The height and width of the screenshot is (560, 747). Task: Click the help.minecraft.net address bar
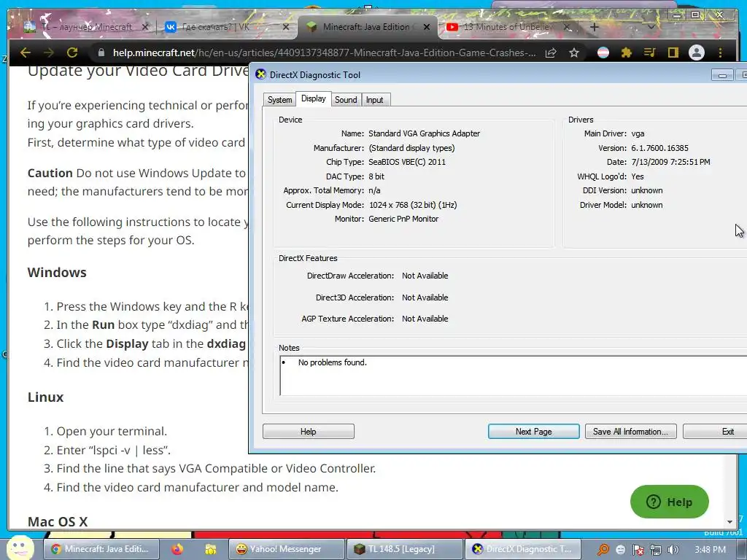point(324,52)
